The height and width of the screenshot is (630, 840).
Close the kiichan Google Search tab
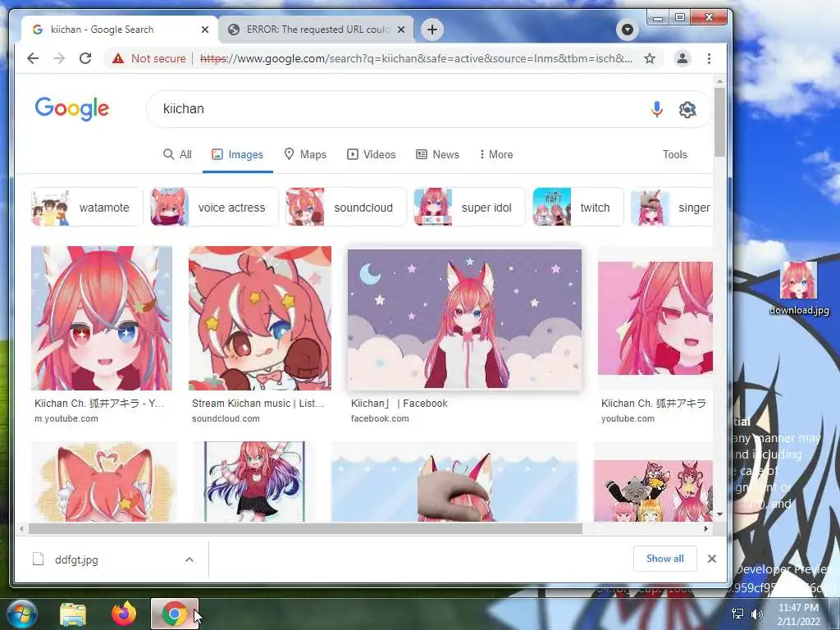click(x=204, y=30)
